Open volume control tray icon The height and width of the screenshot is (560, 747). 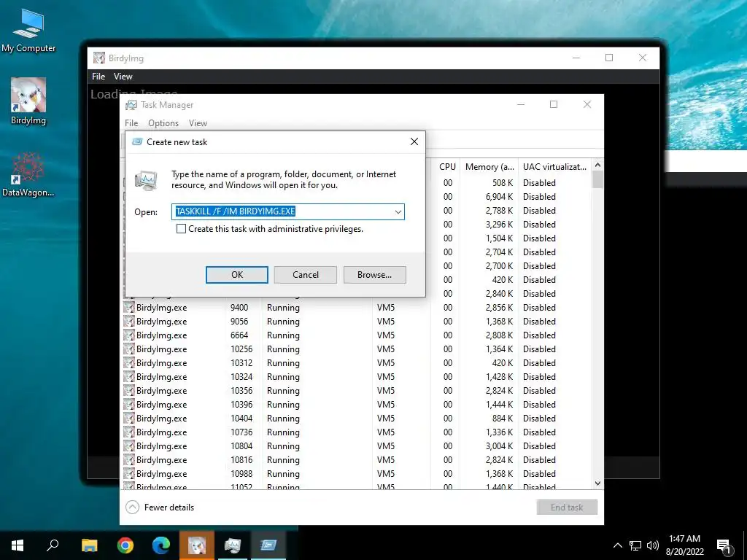pyautogui.click(x=653, y=545)
